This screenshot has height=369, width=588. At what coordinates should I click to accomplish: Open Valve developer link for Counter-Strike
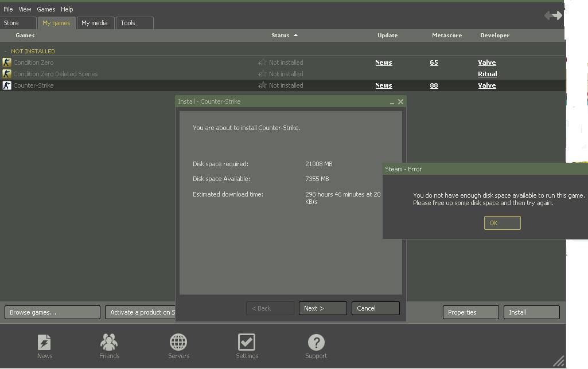tap(487, 85)
